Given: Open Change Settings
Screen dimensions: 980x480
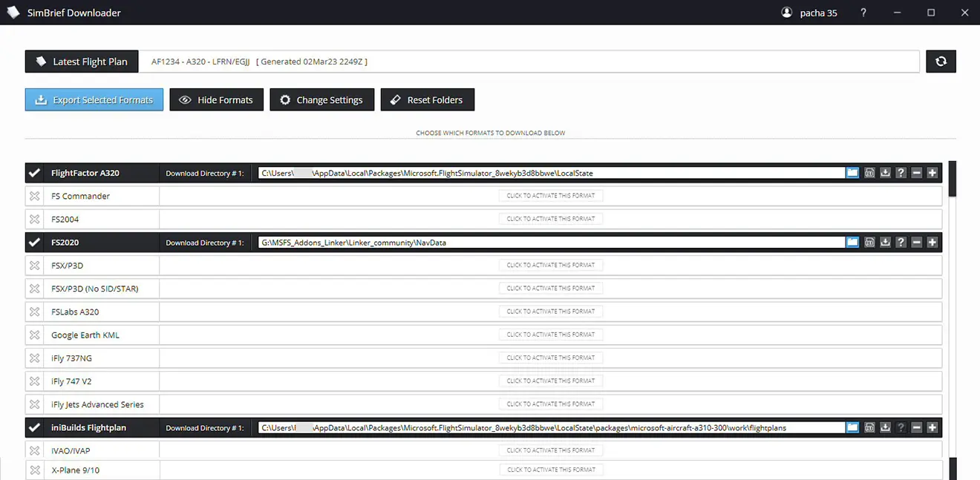Looking at the screenshot, I should [x=321, y=99].
